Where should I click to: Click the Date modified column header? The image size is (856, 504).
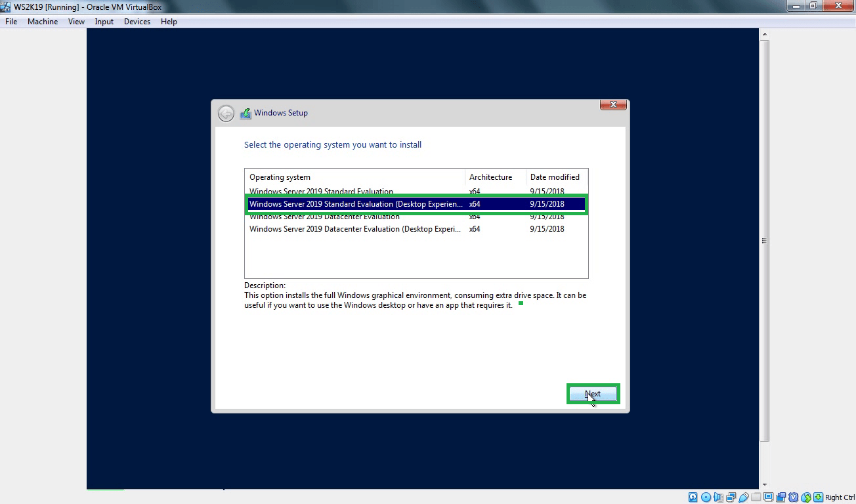[557, 177]
